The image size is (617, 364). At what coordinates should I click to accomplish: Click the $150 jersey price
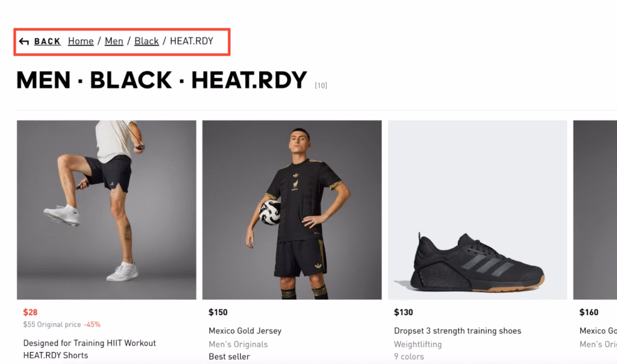point(218,312)
